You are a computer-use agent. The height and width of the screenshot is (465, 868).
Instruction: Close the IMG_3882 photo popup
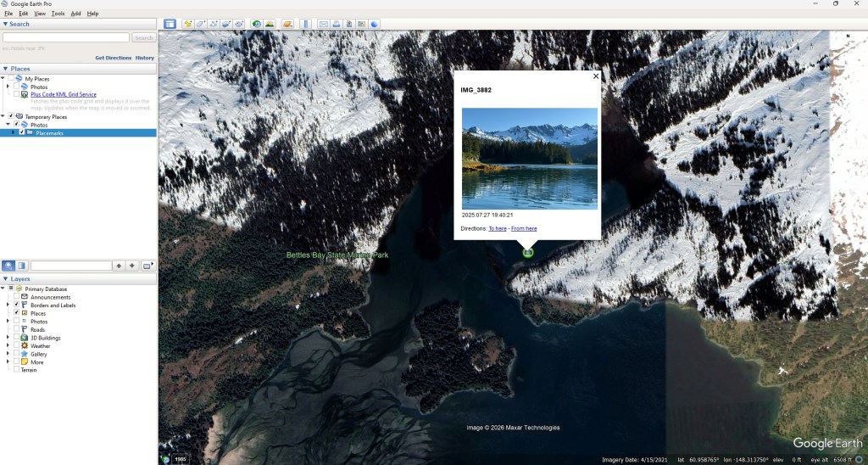[595, 76]
